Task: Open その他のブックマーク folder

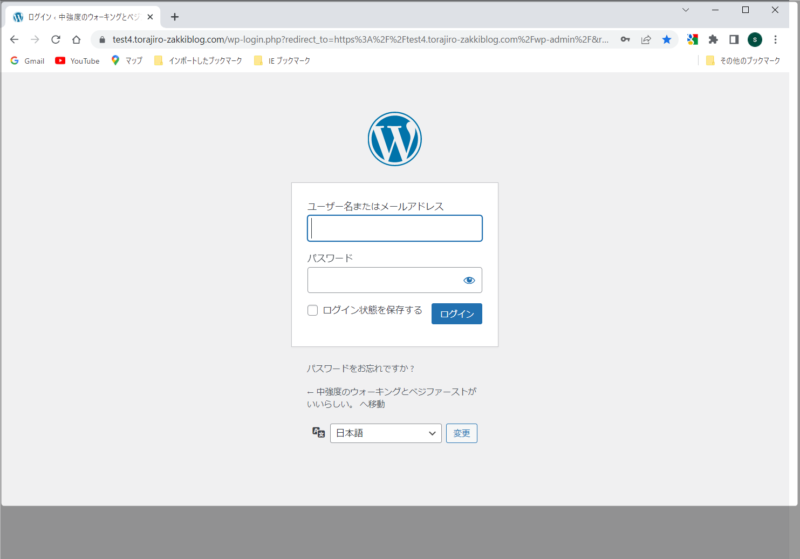Action: tap(743, 60)
